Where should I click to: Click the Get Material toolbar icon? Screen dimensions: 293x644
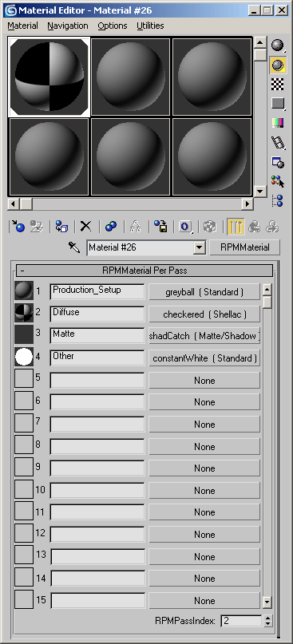18,226
